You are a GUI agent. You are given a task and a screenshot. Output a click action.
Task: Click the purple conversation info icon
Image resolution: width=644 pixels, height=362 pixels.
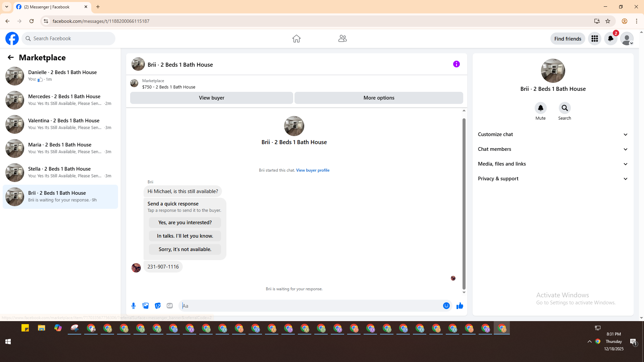tap(456, 64)
